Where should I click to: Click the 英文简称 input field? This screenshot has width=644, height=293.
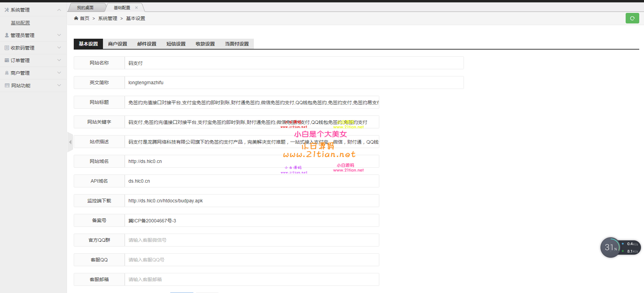(x=294, y=83)
